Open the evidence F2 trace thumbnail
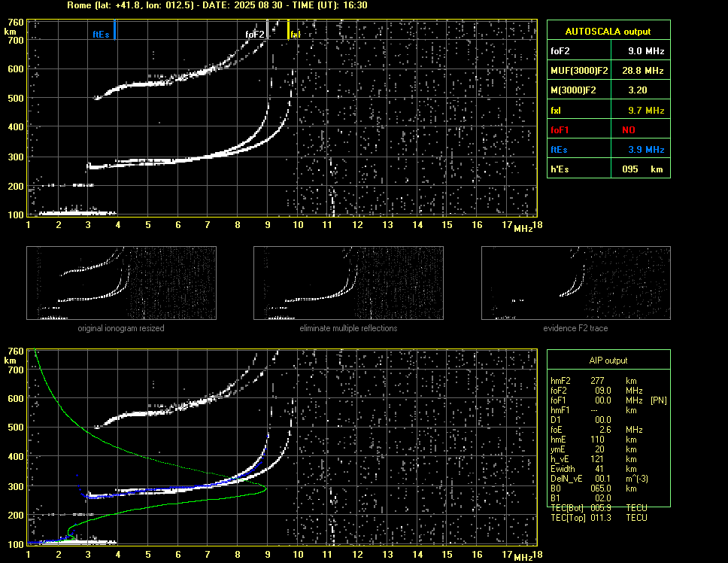728x563 pixels. coord(576,283)
